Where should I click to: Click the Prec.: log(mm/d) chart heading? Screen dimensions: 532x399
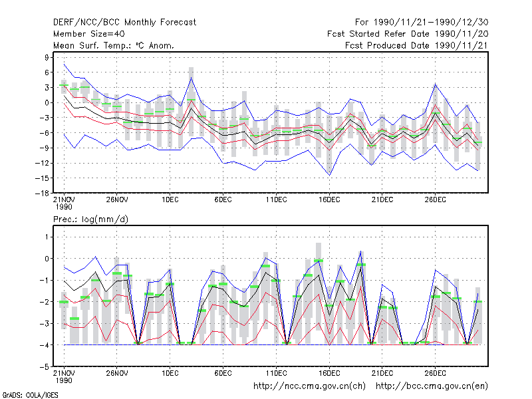[90, 219]
